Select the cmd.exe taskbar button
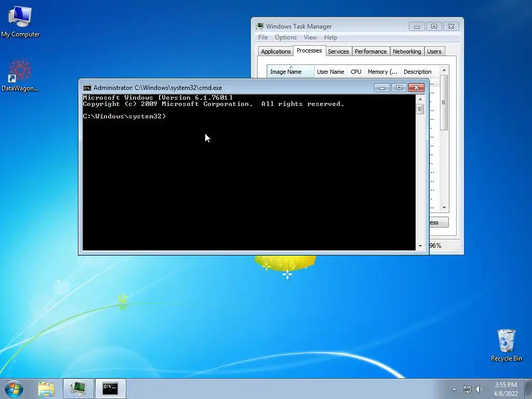This screenshot has width=532, height=399. tap(110, 389)
